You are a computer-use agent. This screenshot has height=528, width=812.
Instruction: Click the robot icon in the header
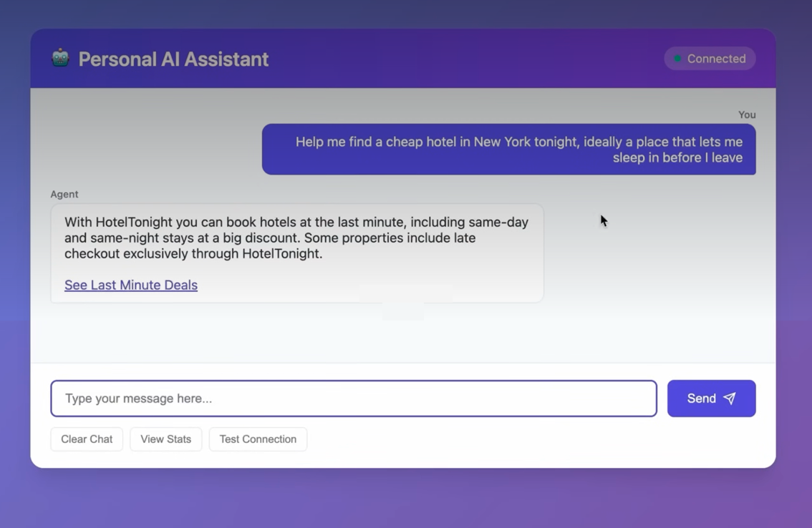[x=60, y=58]
